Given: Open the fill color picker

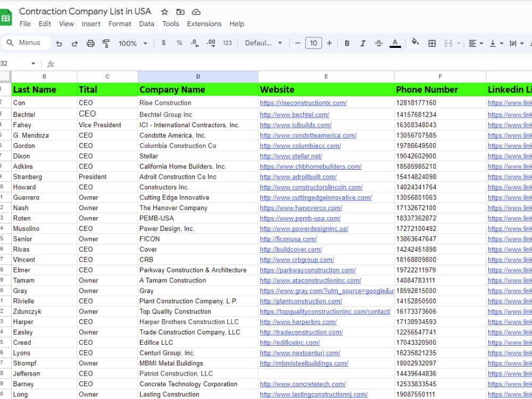Looking at the screenshot, I should tap(415, 43).
